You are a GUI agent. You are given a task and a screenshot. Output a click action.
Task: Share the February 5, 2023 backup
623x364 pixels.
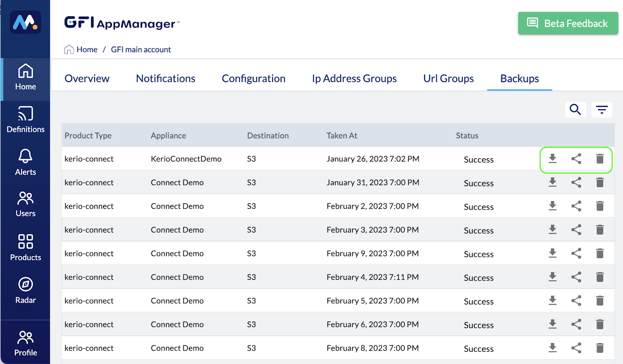(576, 301)
